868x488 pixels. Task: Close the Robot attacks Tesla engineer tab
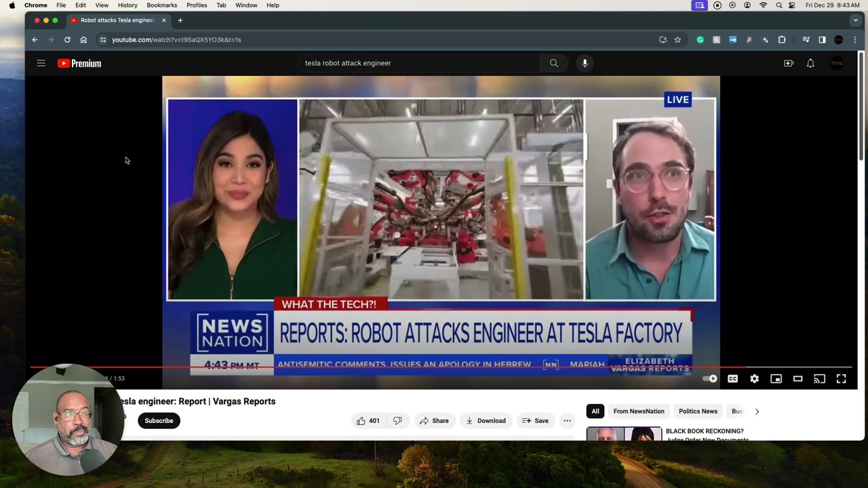click(x=163, y=20)
